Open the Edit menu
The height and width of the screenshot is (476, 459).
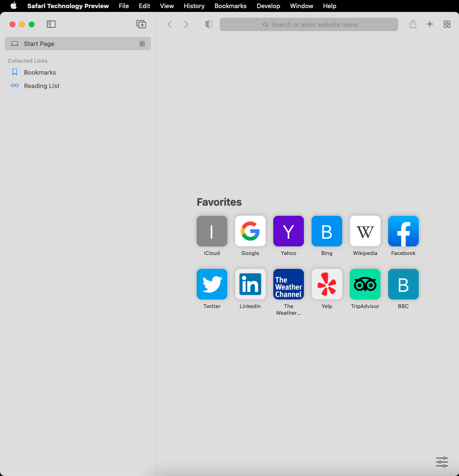pos(144,6)
